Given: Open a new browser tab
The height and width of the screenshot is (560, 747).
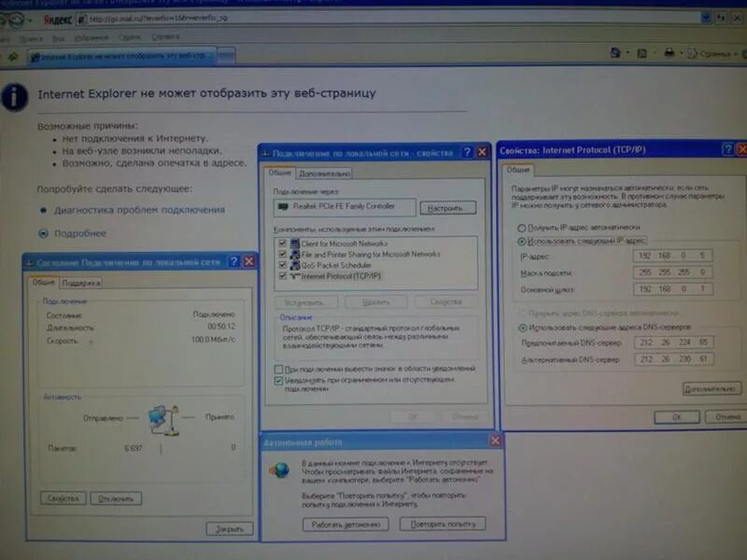Looking at the screenshot, I should tap(226, 57).
